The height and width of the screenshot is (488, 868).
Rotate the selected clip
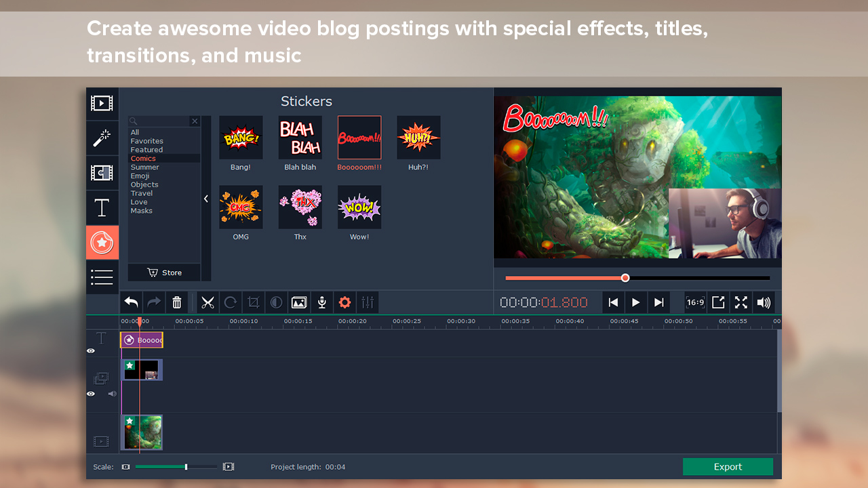click(x=231, y=302)
